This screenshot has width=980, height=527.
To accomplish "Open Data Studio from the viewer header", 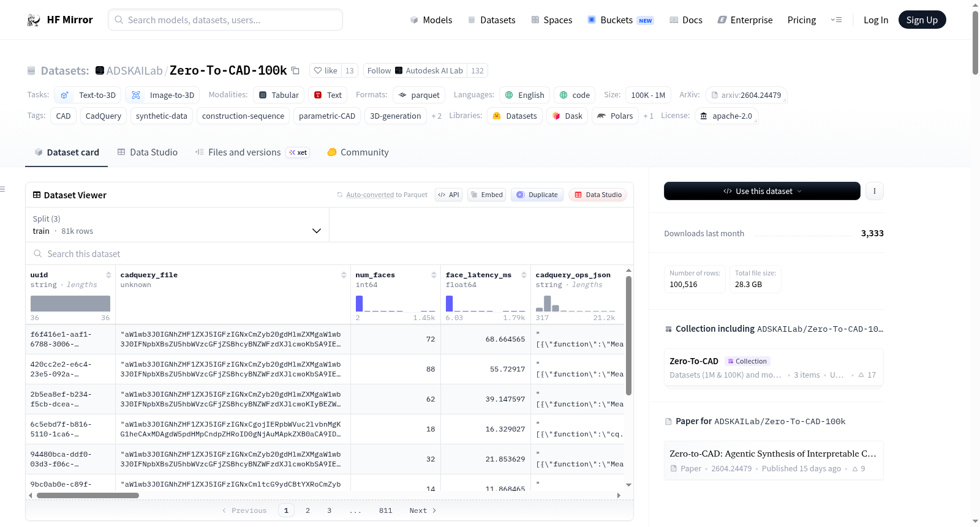I will (x=598, y=195).
